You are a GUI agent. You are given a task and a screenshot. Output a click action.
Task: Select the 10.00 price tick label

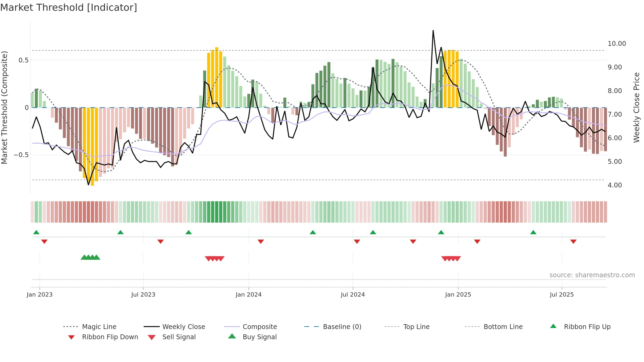pyautogui.click(x=617, y=44)
